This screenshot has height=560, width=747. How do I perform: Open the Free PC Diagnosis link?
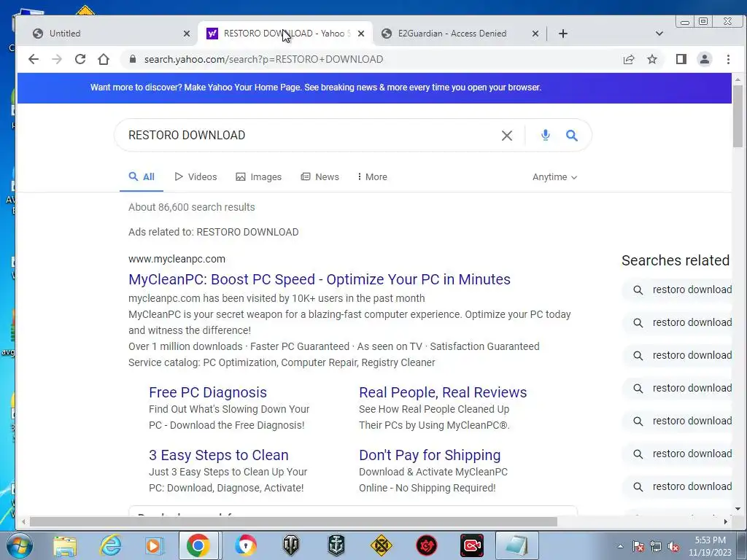(x=208, y=392)
